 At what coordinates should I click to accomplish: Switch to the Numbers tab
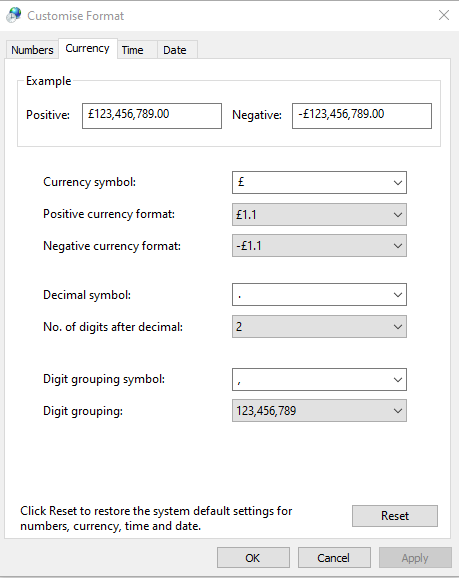[32, 50]
